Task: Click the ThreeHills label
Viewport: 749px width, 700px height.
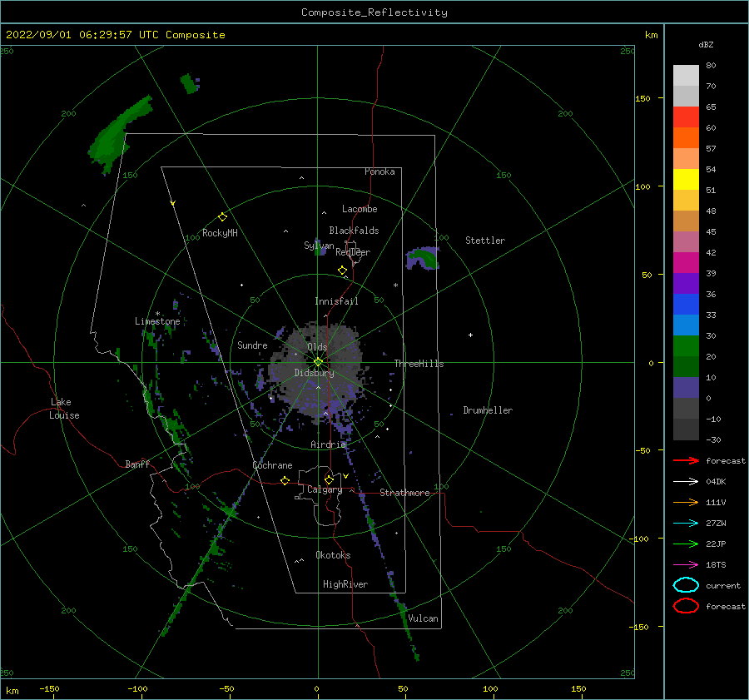Action: click(419, 364)
